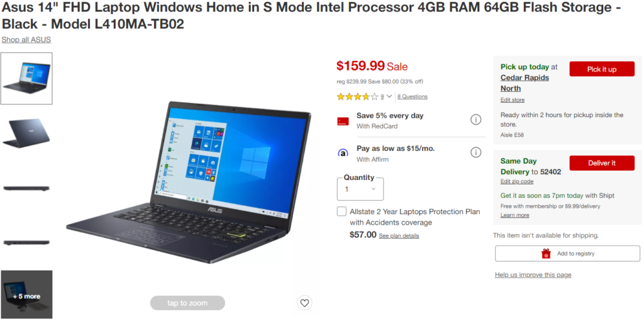644x321 pixels.
Task: Expand the ratings chevron next to 9
Action: [x=389, y=96]
